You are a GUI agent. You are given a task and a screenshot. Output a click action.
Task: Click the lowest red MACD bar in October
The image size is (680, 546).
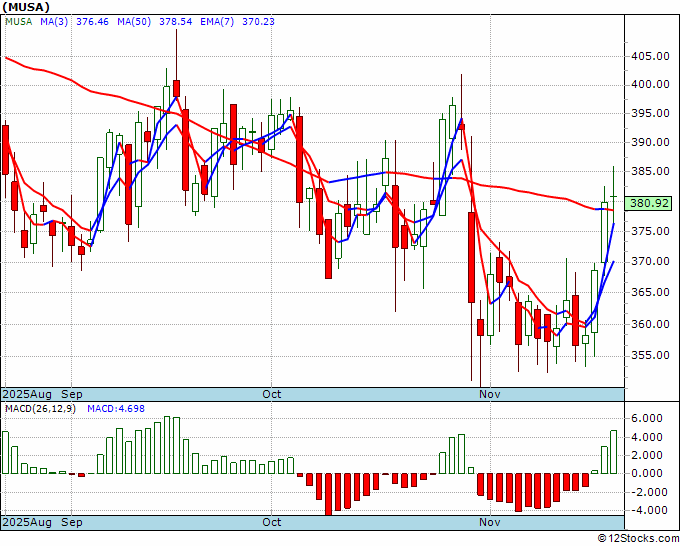coord(328,494)
